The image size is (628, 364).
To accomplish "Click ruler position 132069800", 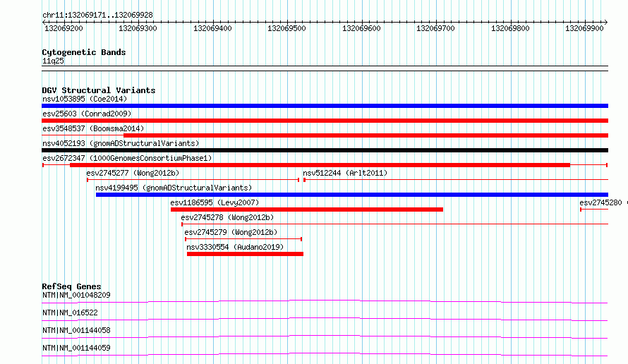I will (x=510, y=28).
